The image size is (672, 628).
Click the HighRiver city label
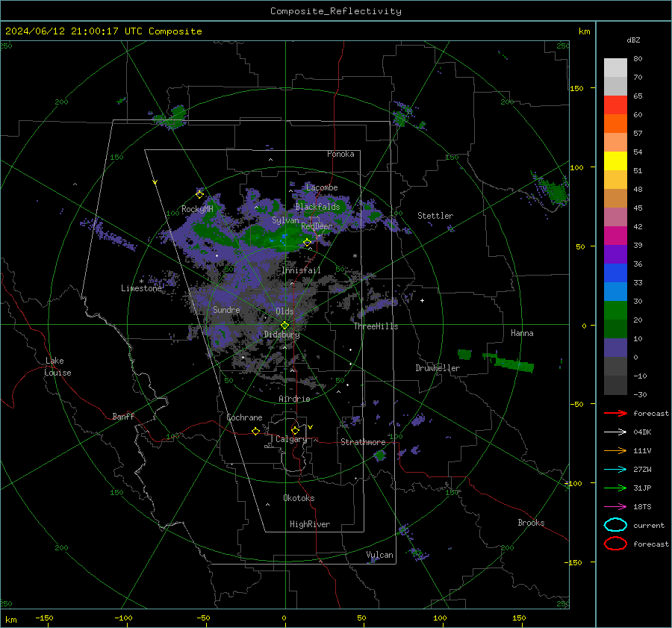pyautogui.click(x=310, y=524)
